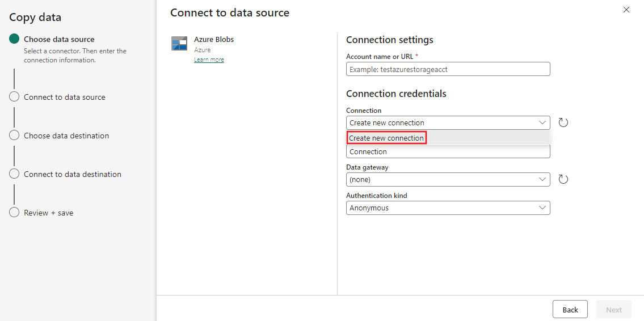Click the Azure Blobs connector icon
The width and height of the screenshot is (644, 321).
click(179, 43)
